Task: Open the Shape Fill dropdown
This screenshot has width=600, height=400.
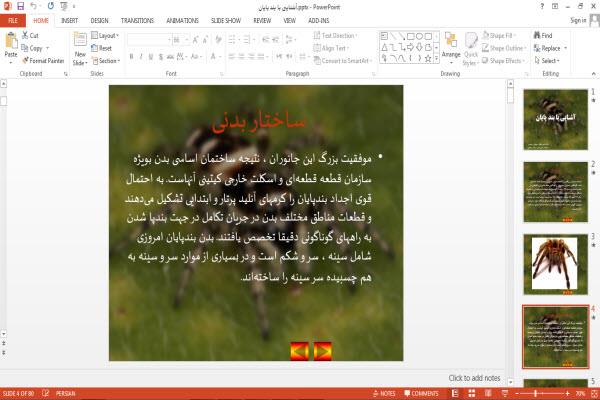Action: 498,36
